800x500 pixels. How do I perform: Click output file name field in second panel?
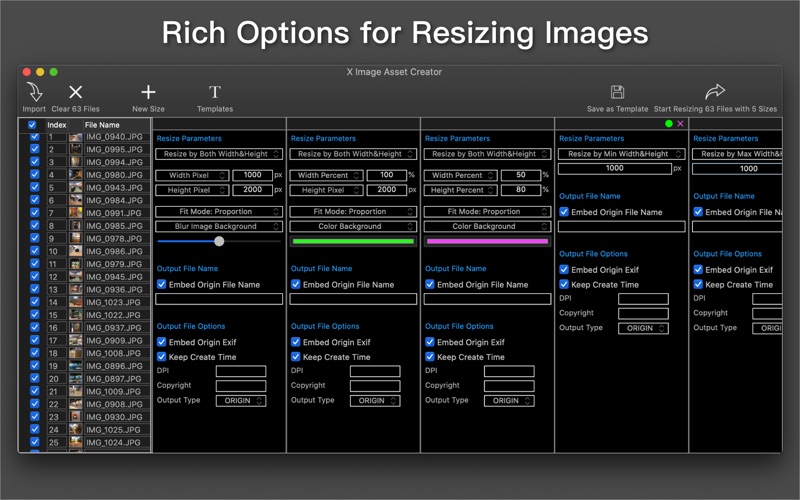click(353, 298)
